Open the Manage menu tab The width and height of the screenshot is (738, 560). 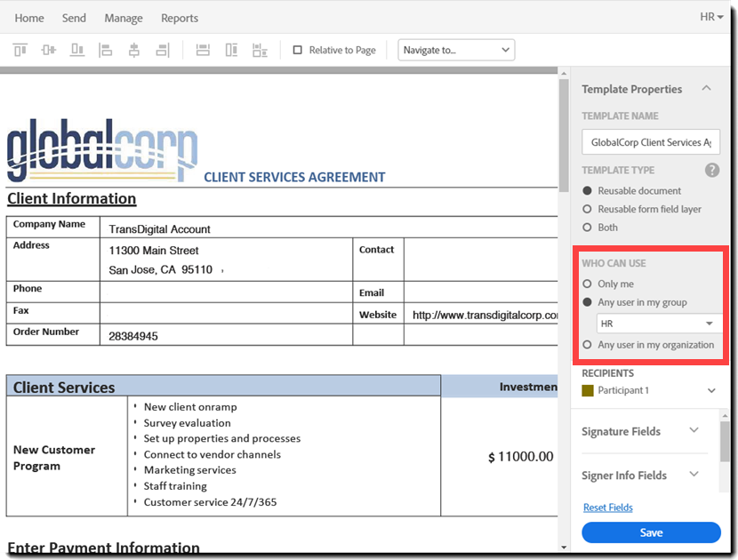point(124,18)
